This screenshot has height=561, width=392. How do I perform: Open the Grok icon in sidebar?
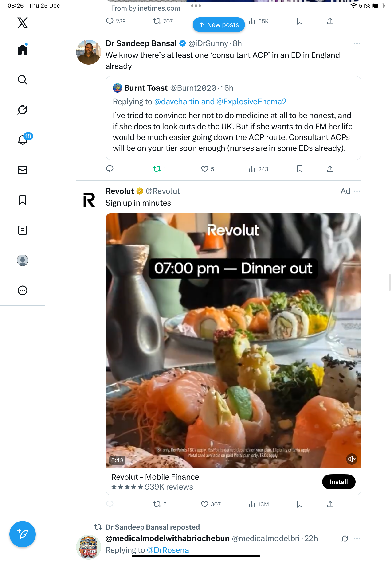(23, 110)
